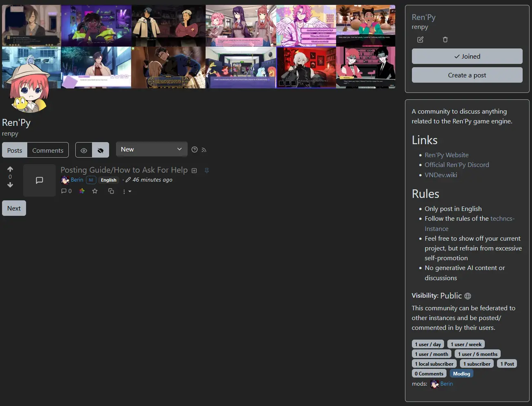
Task: Select the crossed-out eye hide toggle
Action: coord(101,150)
